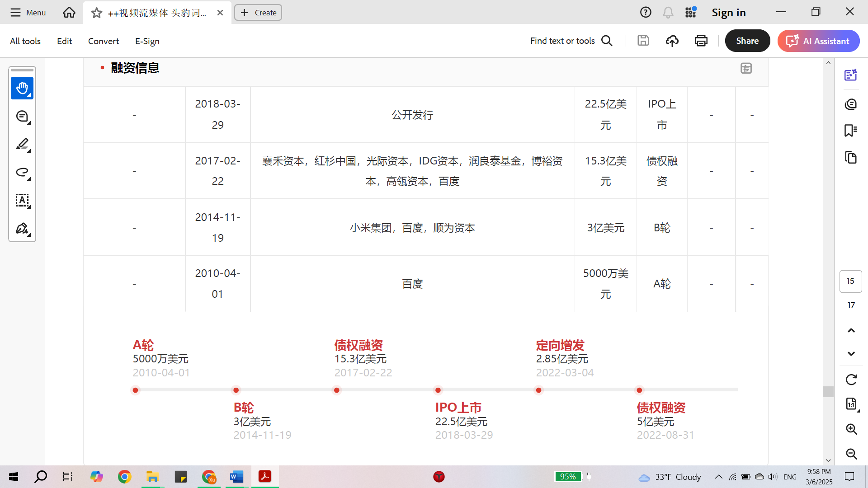The image size is (868, 488).
Task: Select the hand pan tool
Action: [22, 88]
